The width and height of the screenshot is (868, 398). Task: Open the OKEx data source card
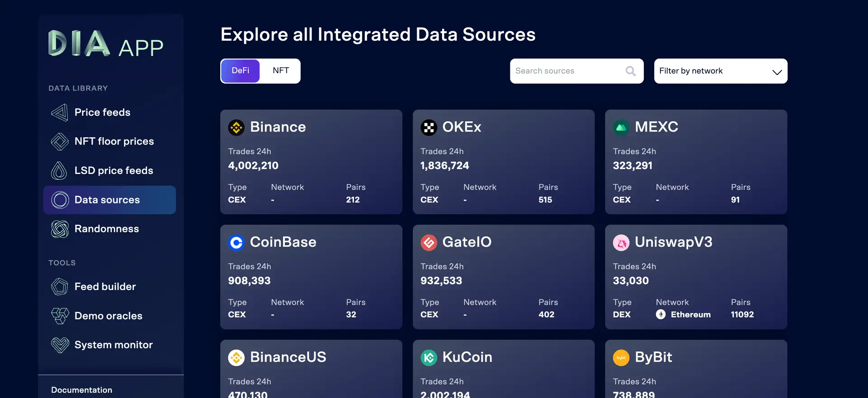[x=503, y=162]
